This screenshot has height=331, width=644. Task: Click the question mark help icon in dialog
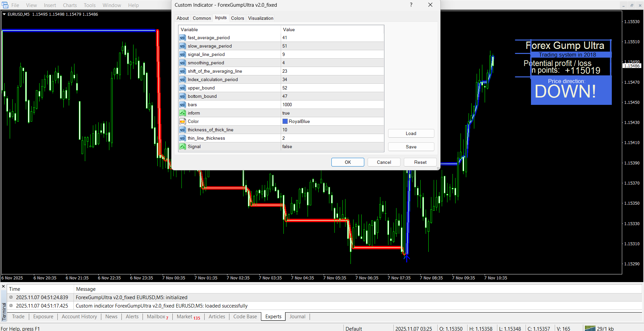coord(411,5)
